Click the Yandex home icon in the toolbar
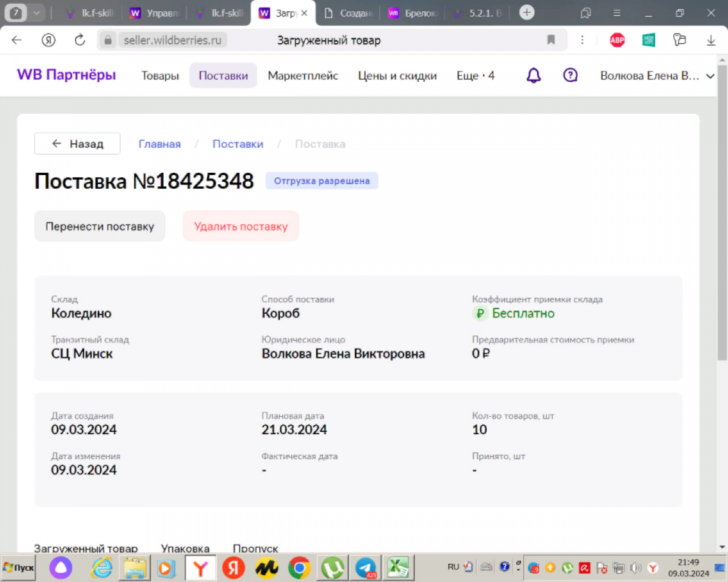 (x=49, y=40)
